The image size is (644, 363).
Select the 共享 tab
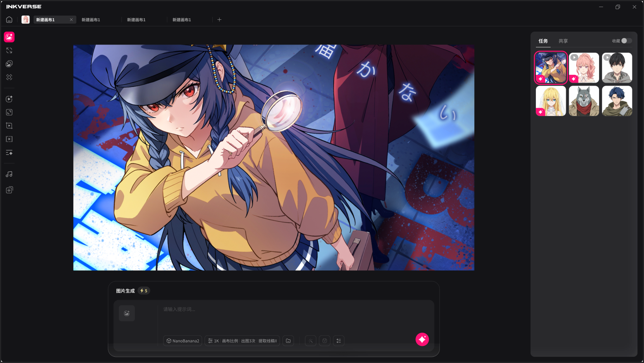coord(563,41)
